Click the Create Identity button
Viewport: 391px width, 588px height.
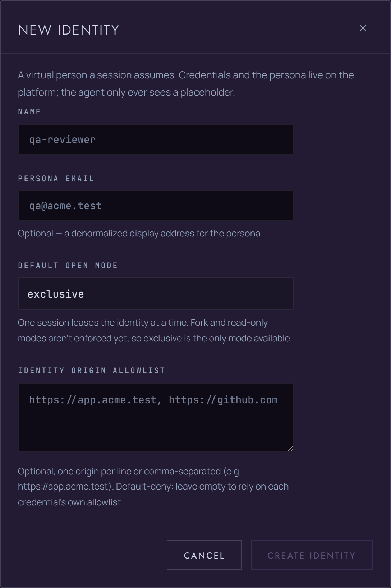[x=312, y=555]
